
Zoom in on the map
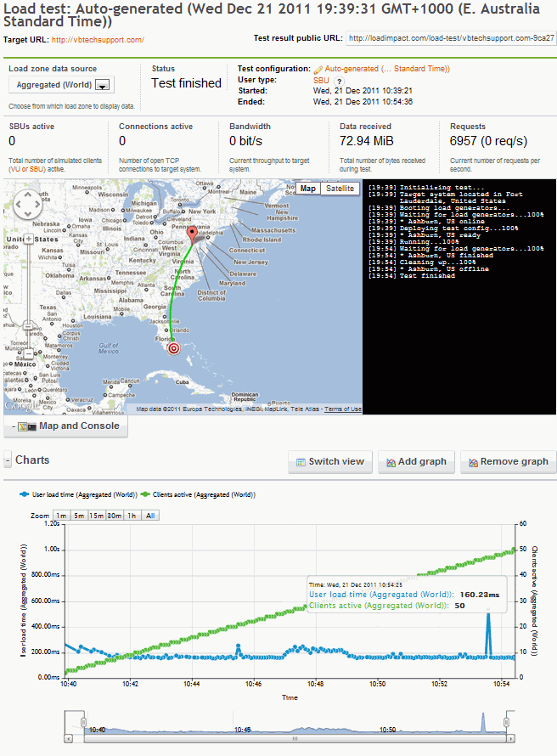(28, 239)
